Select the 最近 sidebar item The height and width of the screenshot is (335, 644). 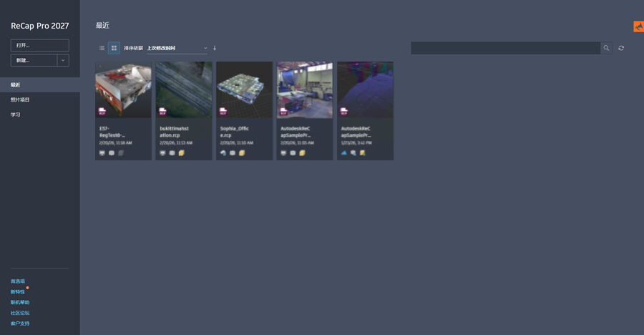click(x=40, y=84)
